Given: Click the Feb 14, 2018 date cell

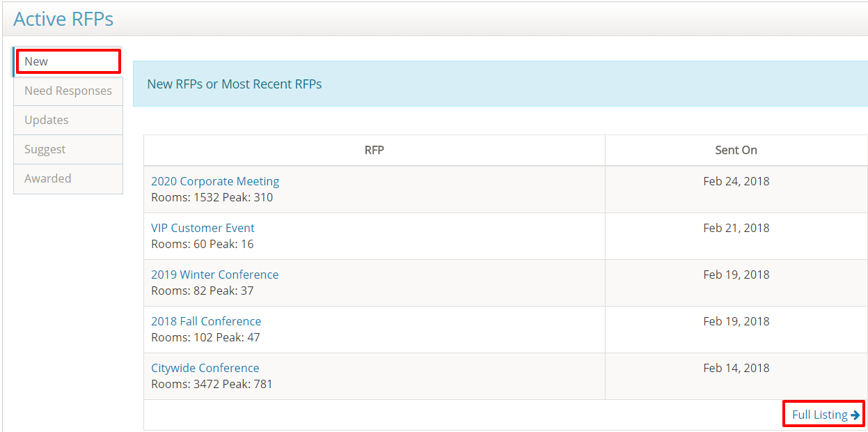Looking at the screenshot, I should [x=736, y=368].
